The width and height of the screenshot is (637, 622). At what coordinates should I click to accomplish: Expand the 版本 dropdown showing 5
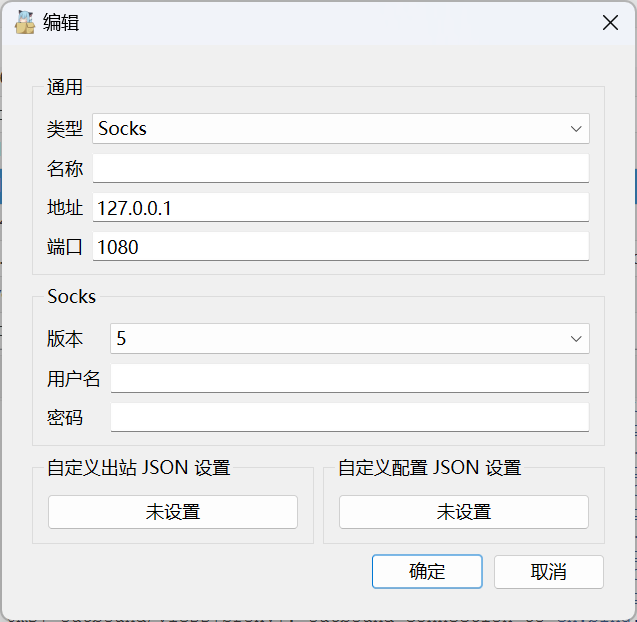[349, 339]
